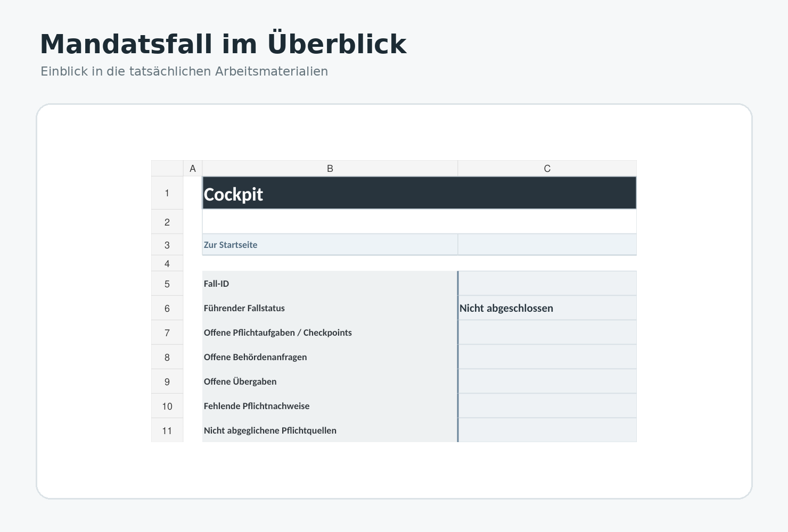Select row 1 header
This screenshot has height=532, width=788.
pyautogui.click(x=167, y=193)
